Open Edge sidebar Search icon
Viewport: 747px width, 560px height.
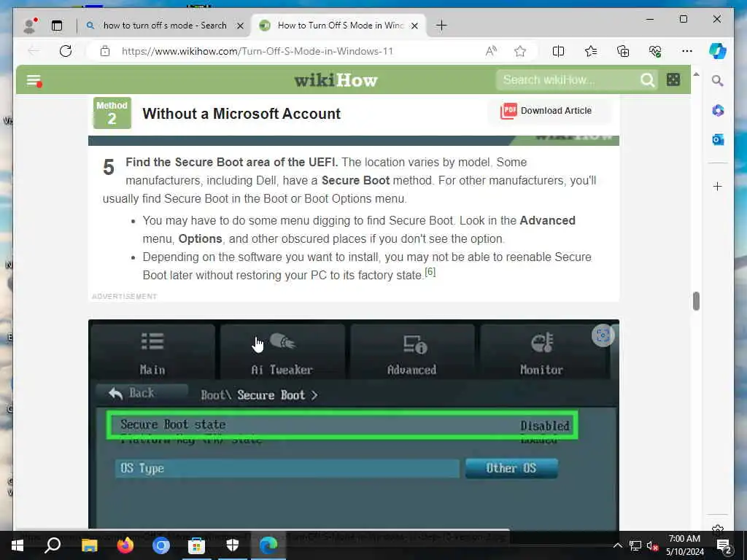click(718, 81)
